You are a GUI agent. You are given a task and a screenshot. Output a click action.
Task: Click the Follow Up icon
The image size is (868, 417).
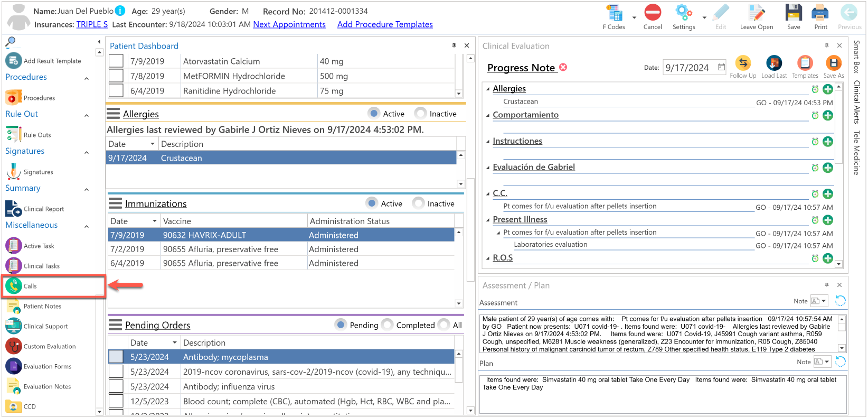[743, 63]
